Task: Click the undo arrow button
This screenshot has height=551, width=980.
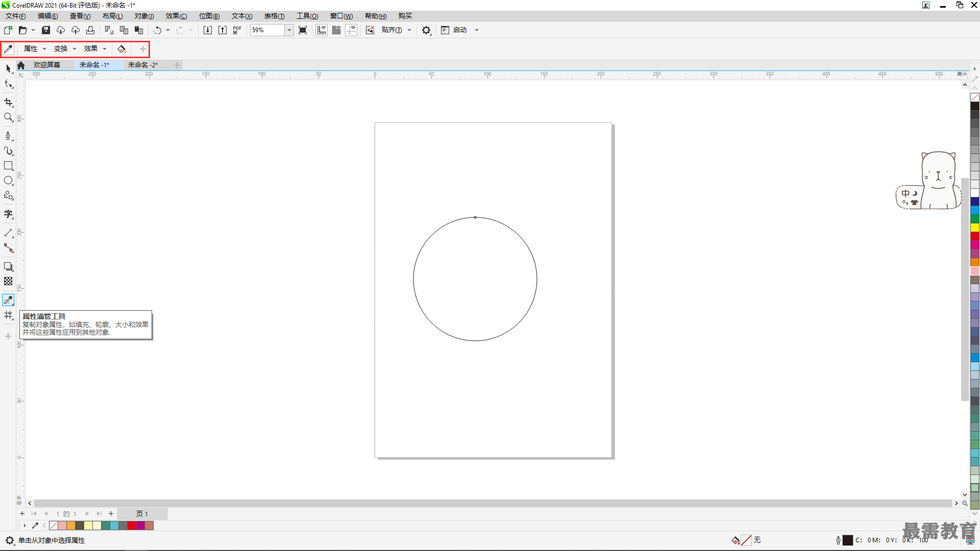Action: 158,30
